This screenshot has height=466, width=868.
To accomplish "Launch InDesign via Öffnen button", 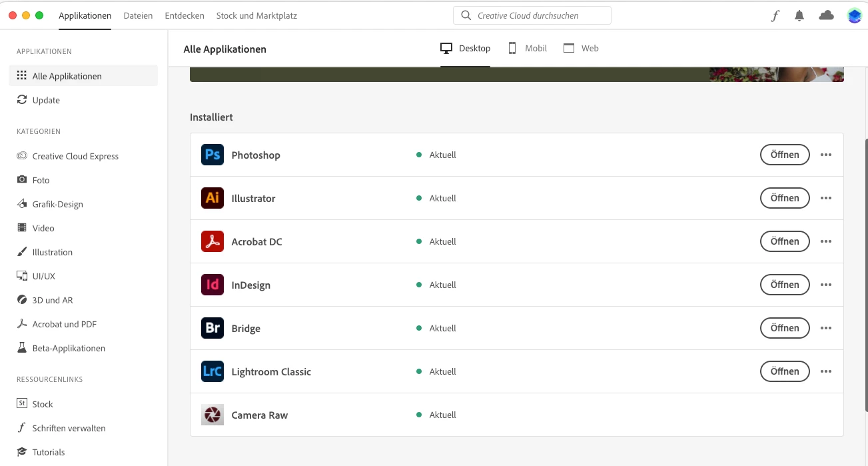I will click(x=785, y=285).
